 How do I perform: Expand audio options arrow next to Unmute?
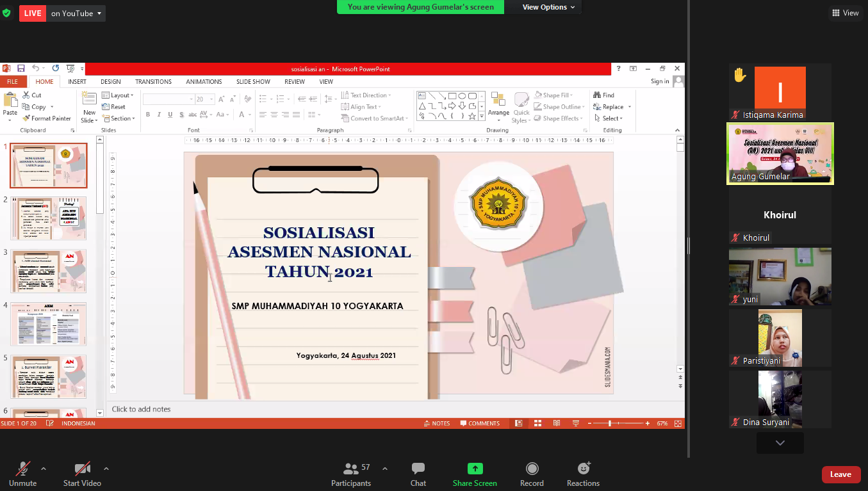click(x=44, y=469)
